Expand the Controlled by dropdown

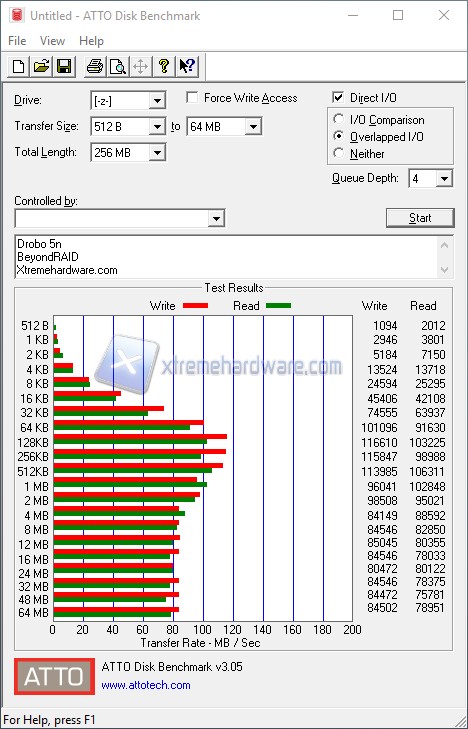pyautogui.click(x=216, y=218)
